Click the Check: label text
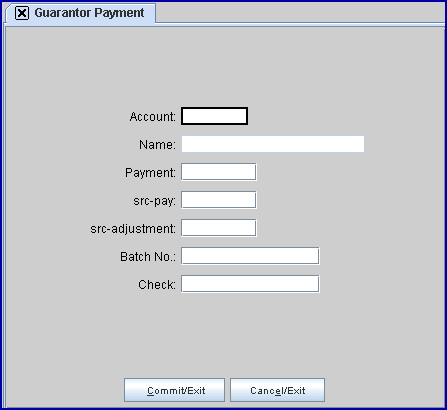447x410 pixels. (157, 285)
